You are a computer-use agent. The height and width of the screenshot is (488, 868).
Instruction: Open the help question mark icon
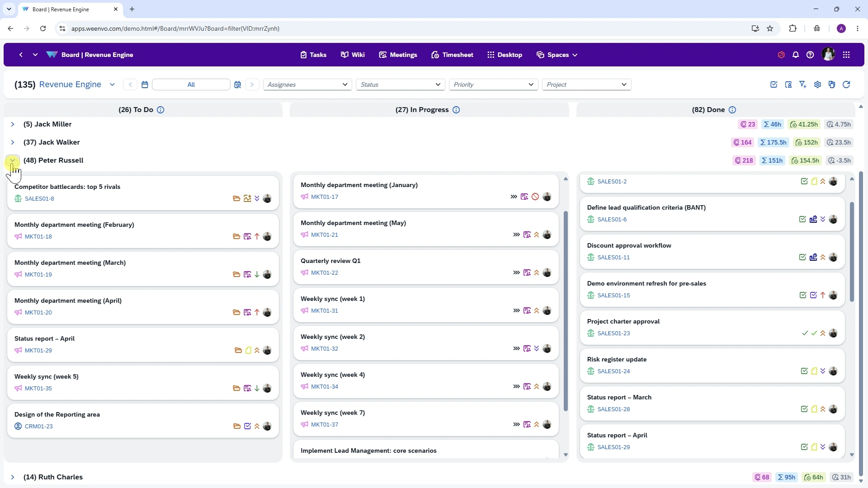pyautogui.click(x=810, y=55)
